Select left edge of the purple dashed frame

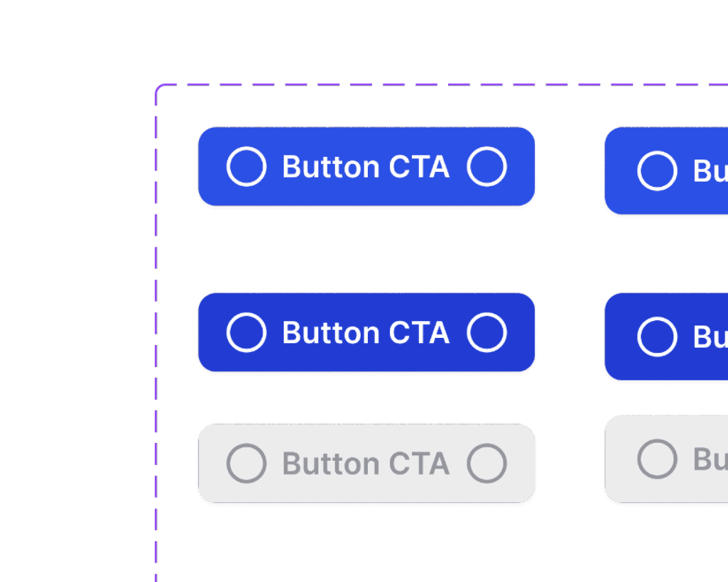[x=156, y=323]
